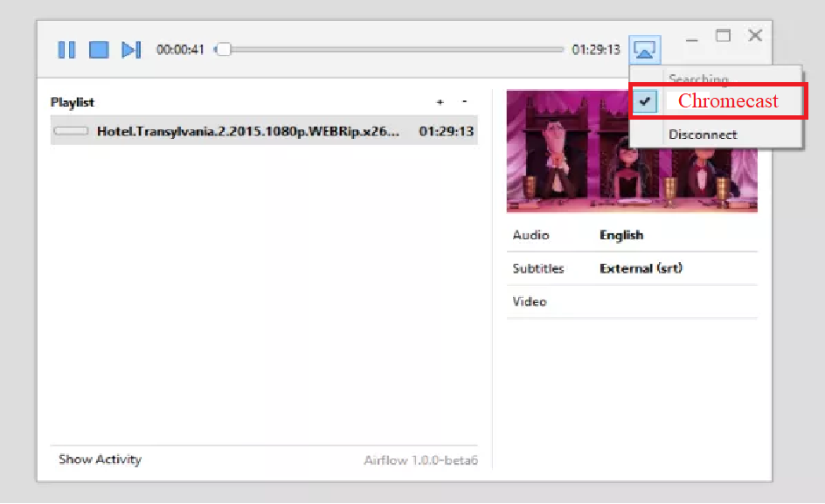Image resolution: width=825 pixels, height=504 pixels.
Task: Click Show Activity link
Action: (100, 459)
